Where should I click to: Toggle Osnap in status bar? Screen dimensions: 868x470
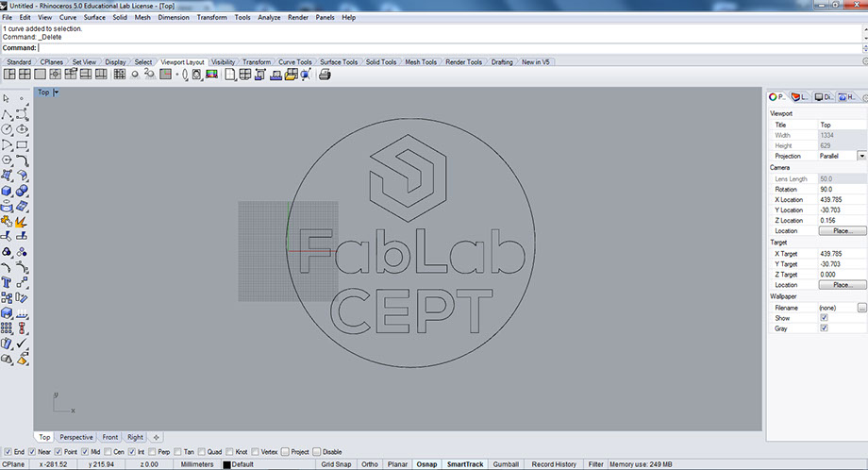coord(426,464)
